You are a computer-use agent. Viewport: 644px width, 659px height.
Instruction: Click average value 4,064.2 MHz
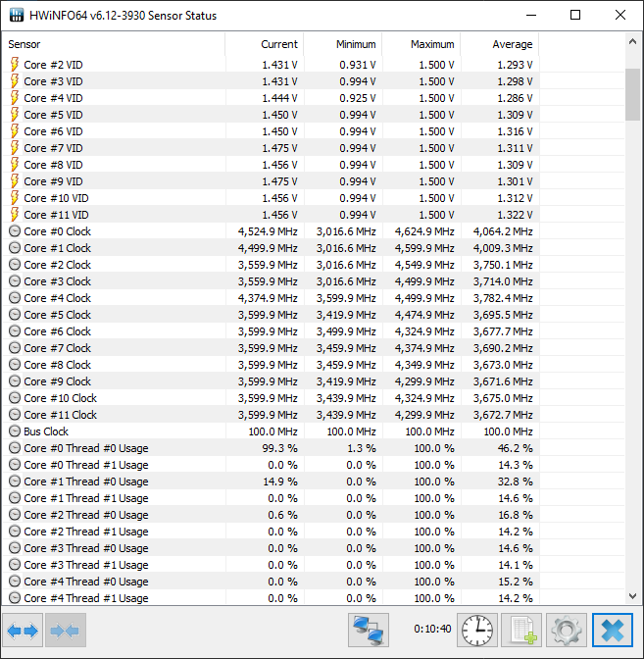coord(503,231)
